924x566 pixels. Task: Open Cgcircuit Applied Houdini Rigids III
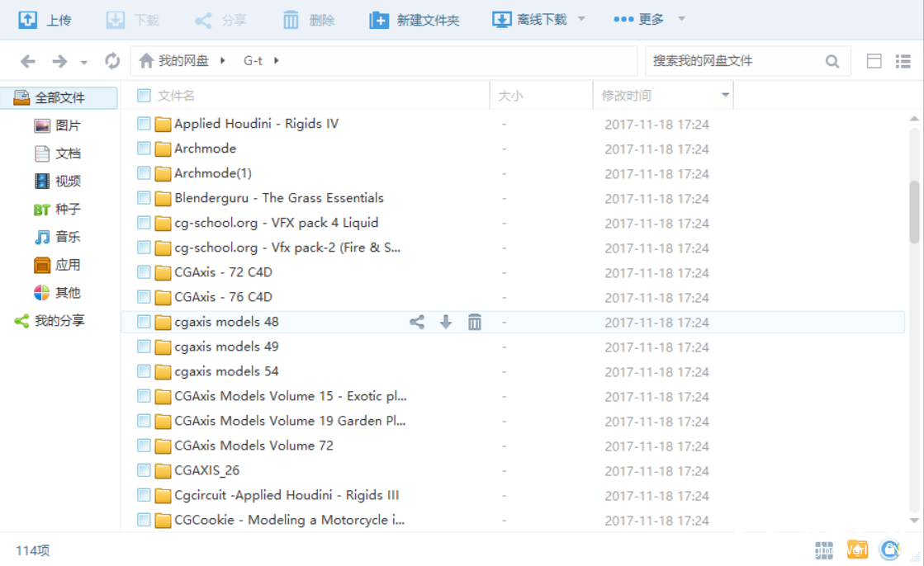tap(287, 495)
